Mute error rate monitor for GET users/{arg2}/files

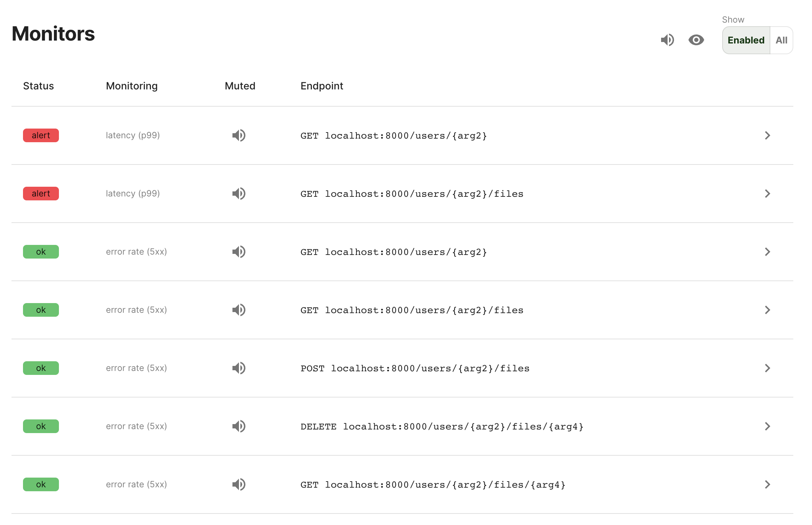(239, 310)
